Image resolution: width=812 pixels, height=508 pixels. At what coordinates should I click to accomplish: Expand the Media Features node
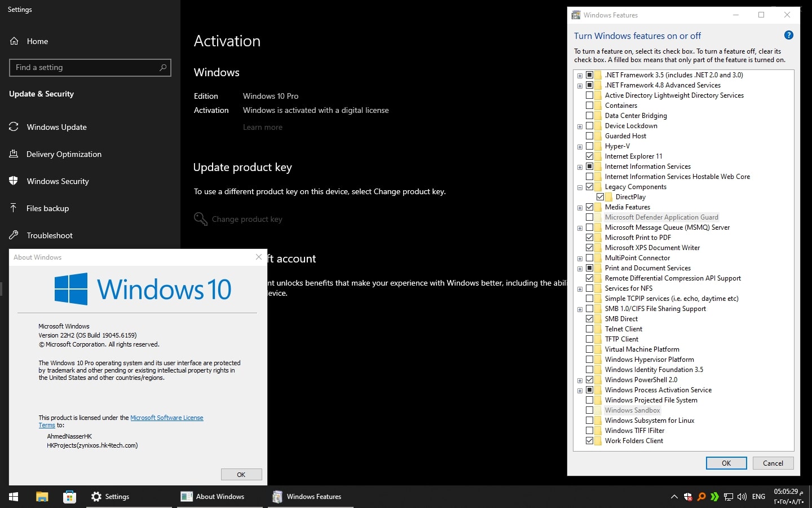pyautogui.click(x=580, y=208)
